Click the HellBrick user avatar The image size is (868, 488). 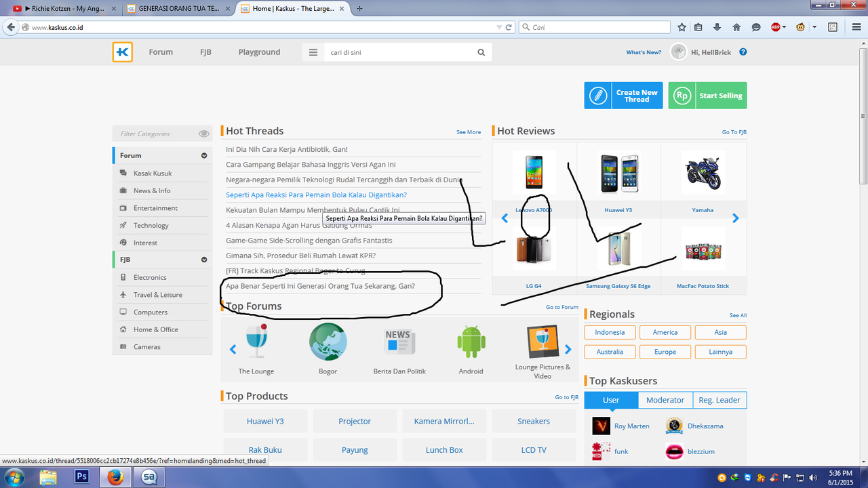678,52
